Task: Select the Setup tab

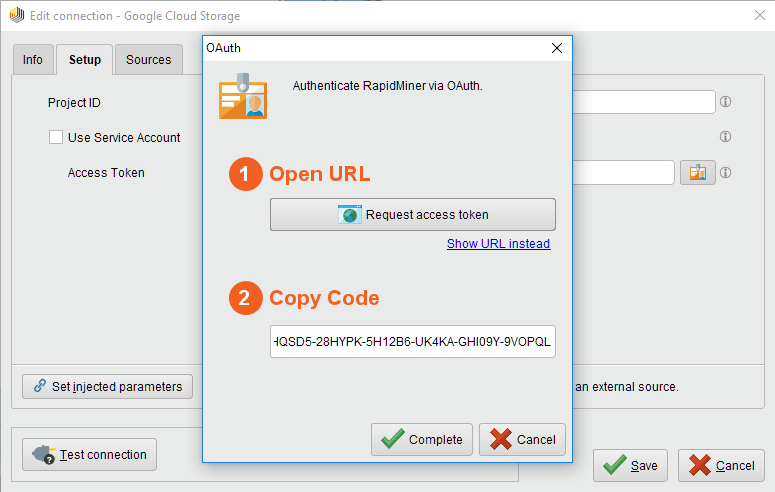Action: pos(84,60)
